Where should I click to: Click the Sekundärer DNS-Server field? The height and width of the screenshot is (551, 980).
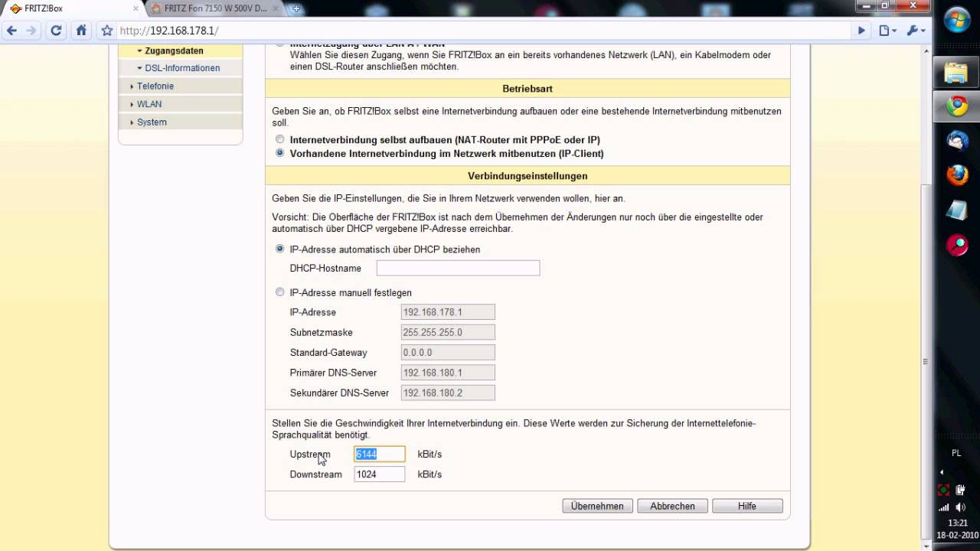point(448,393)
